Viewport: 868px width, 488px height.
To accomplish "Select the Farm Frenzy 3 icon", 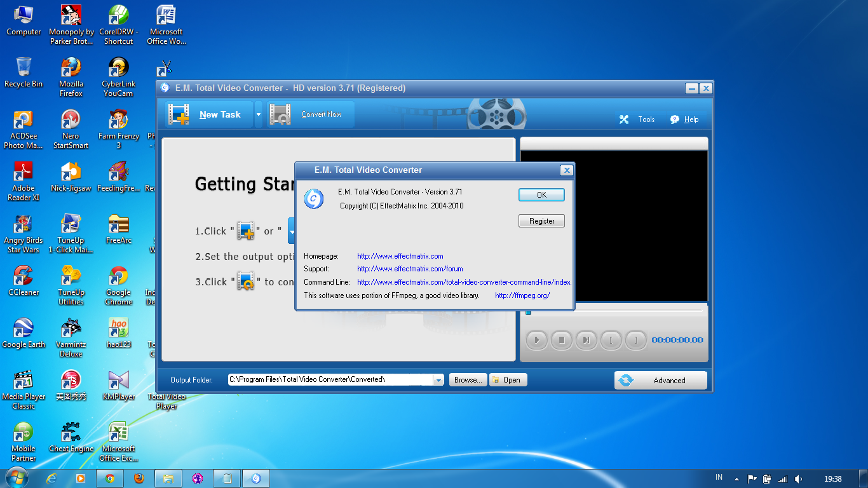I will (x=119, y=130).
